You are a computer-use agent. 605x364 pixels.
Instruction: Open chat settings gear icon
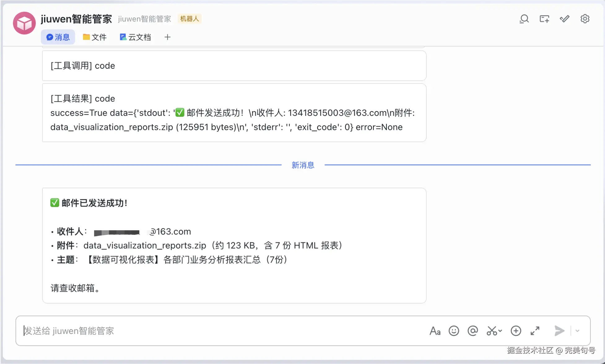pos(585,19)
